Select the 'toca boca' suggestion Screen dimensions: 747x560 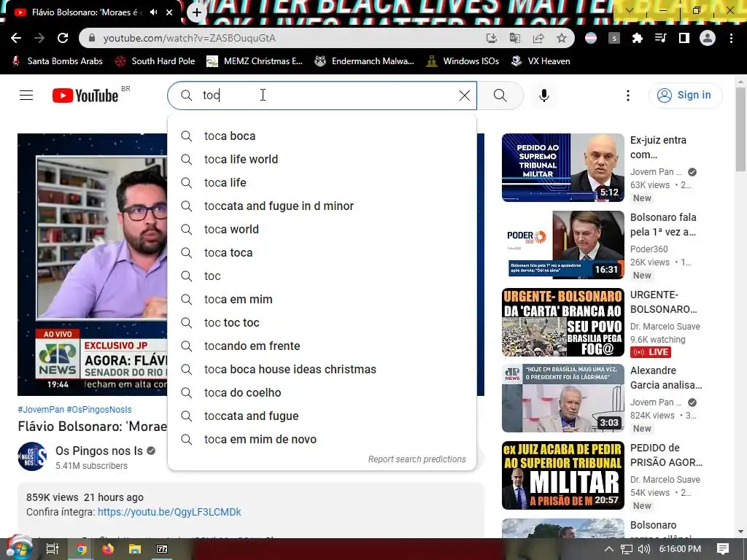(x=322, y=136)
